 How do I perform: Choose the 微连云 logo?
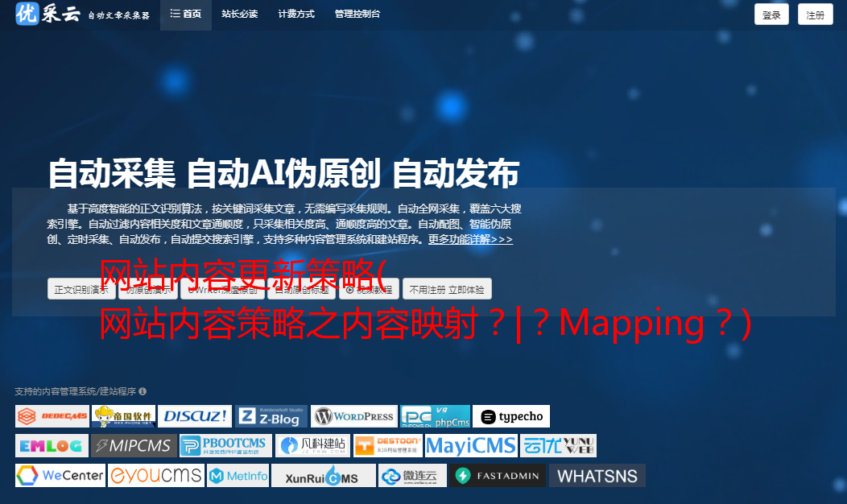point(413,475)
